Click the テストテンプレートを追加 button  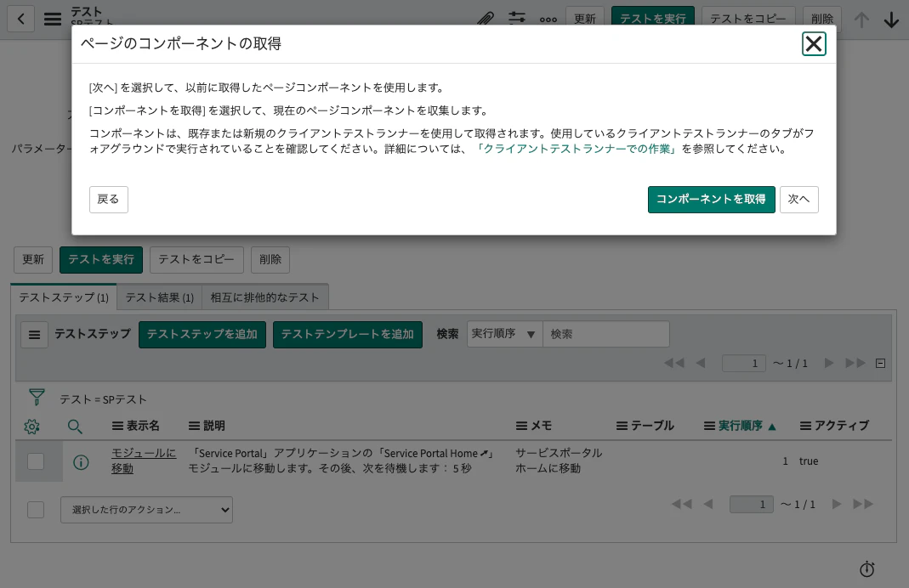coord(348,335)
